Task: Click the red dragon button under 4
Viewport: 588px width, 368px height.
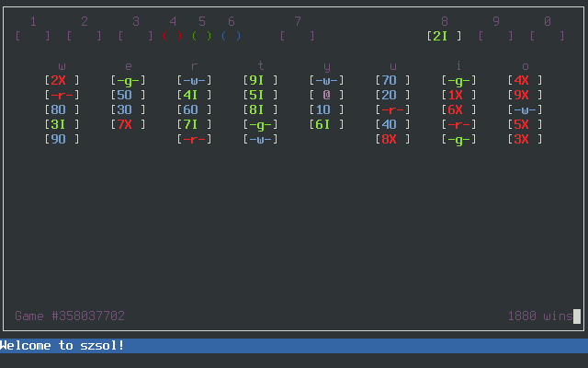Action: [173, 36]
